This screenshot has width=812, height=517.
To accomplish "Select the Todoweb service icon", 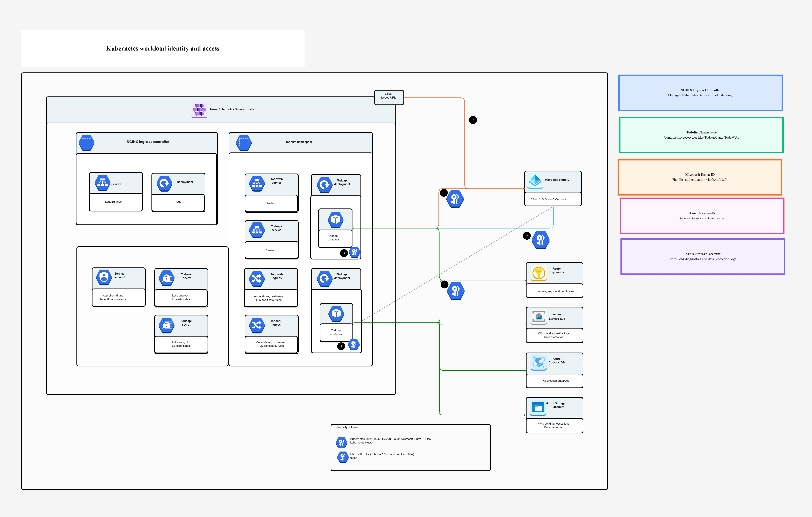I will click(257, 183).
